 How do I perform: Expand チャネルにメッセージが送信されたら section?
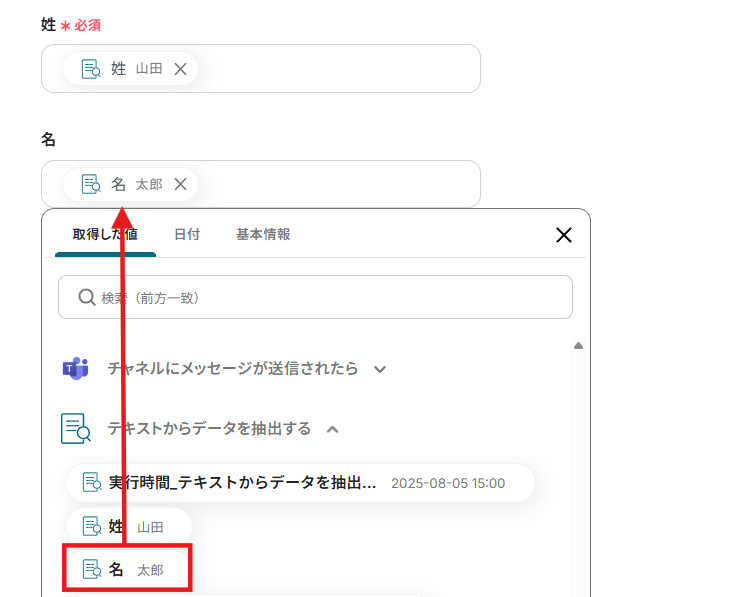click(380, 369)
